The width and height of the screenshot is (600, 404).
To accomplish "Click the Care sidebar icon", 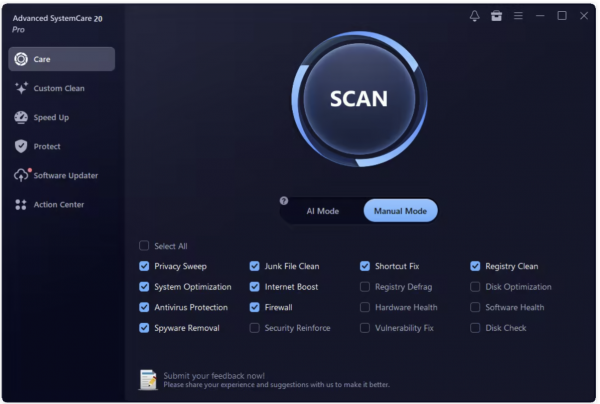I will 21,59.
